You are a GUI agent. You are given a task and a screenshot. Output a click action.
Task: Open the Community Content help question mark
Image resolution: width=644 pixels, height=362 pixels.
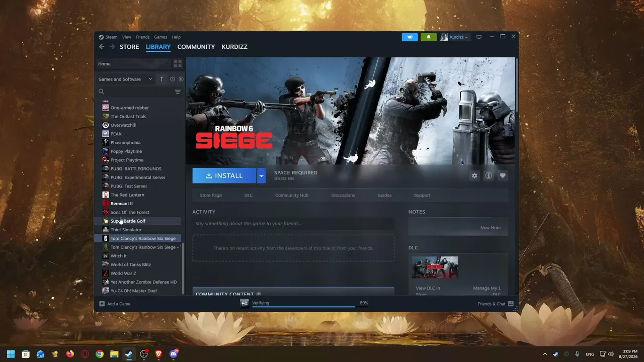(259, 294)
